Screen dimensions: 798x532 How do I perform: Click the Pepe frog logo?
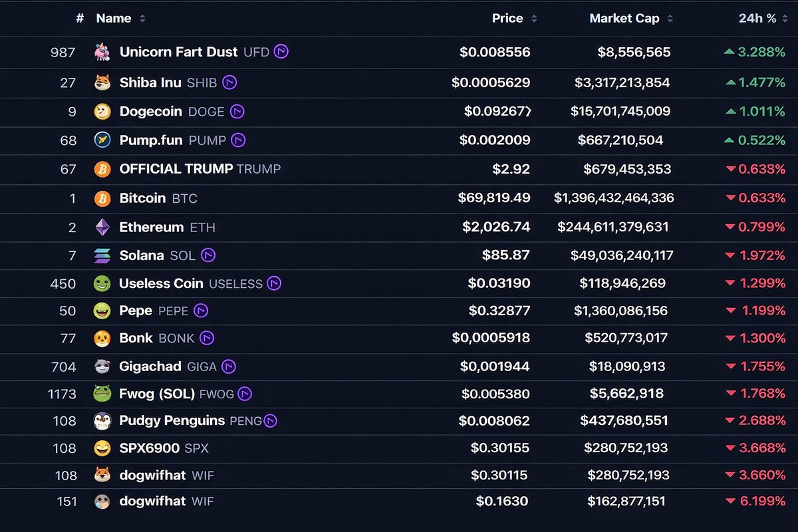click(102, 311)
